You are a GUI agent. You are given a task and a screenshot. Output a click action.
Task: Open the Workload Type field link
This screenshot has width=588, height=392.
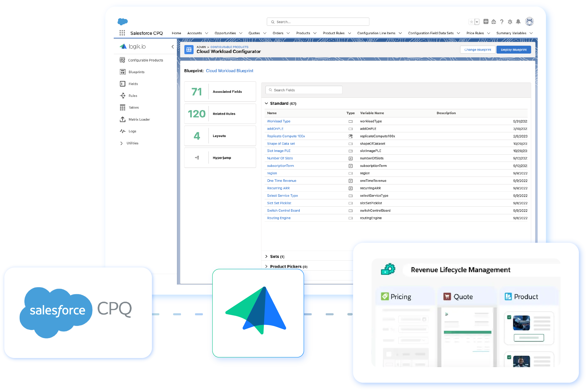coord(279,121)
